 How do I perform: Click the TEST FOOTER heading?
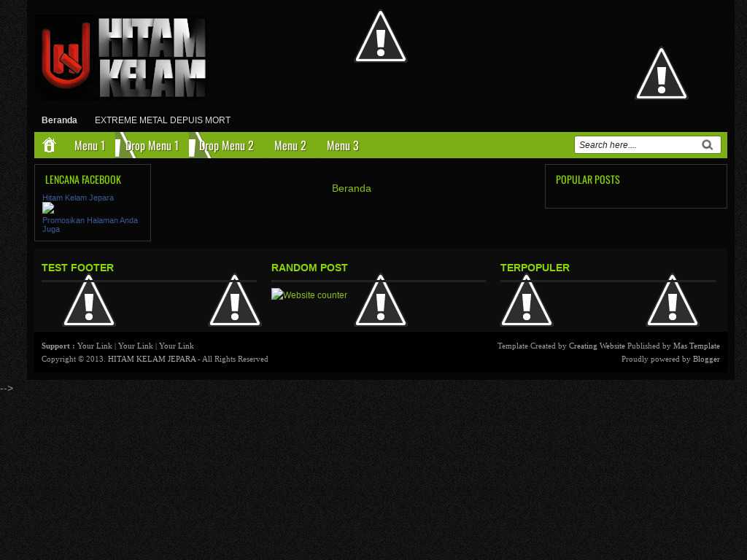coord(77,268)
